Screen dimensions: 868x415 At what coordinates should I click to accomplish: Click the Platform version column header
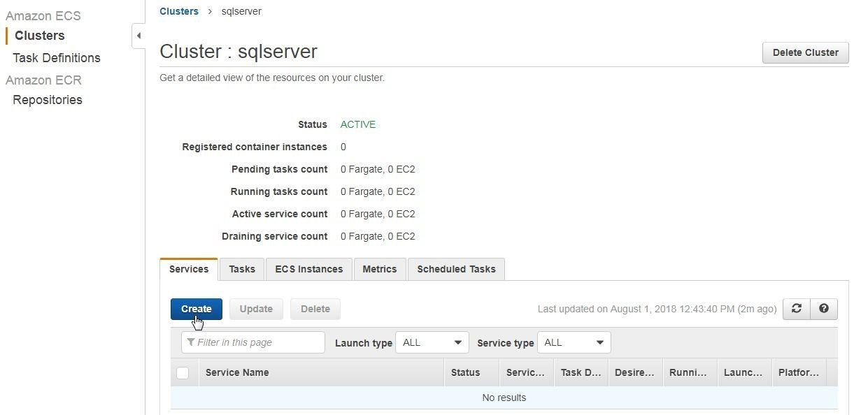(799, 372)
